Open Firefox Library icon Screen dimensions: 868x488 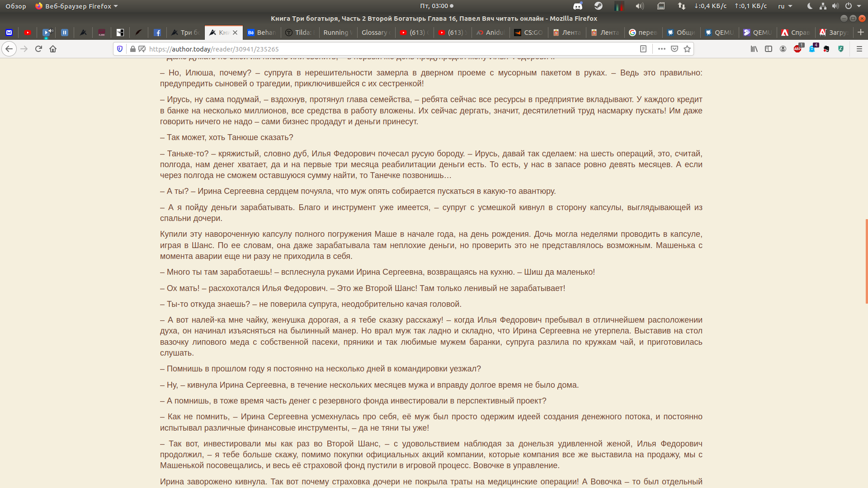tap(754, 49)
